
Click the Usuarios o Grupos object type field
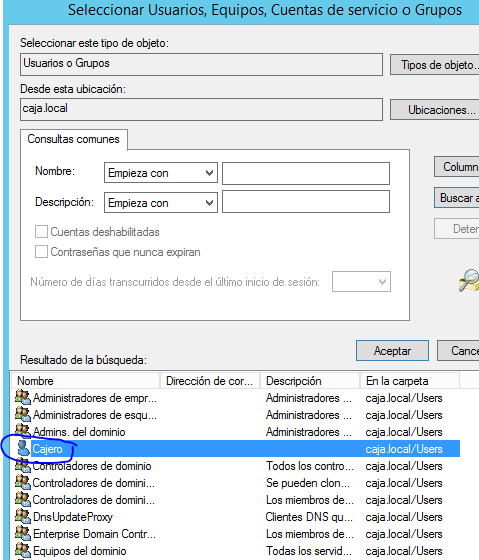[x=201, y=64]
